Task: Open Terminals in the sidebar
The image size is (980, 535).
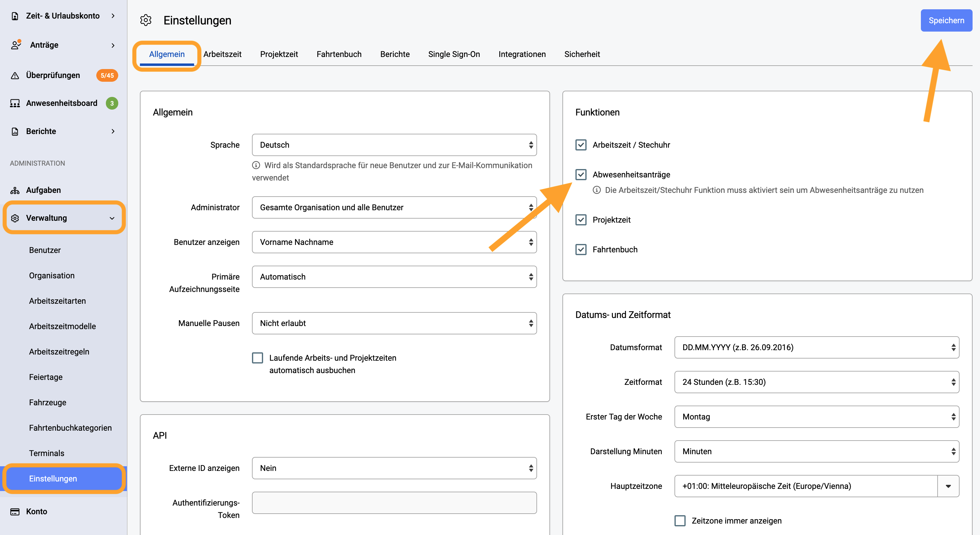Action: (x=46, y=453)
